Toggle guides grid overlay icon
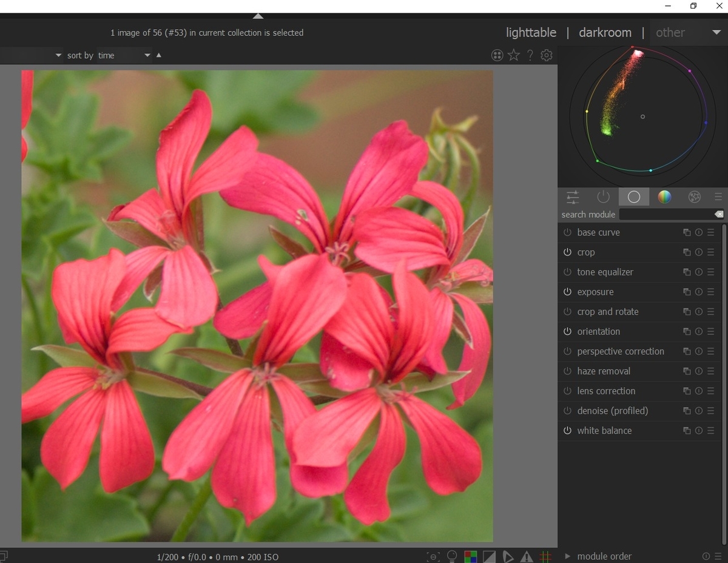The image size is (728, 563). pyautogui.click(x=545, y=556)
